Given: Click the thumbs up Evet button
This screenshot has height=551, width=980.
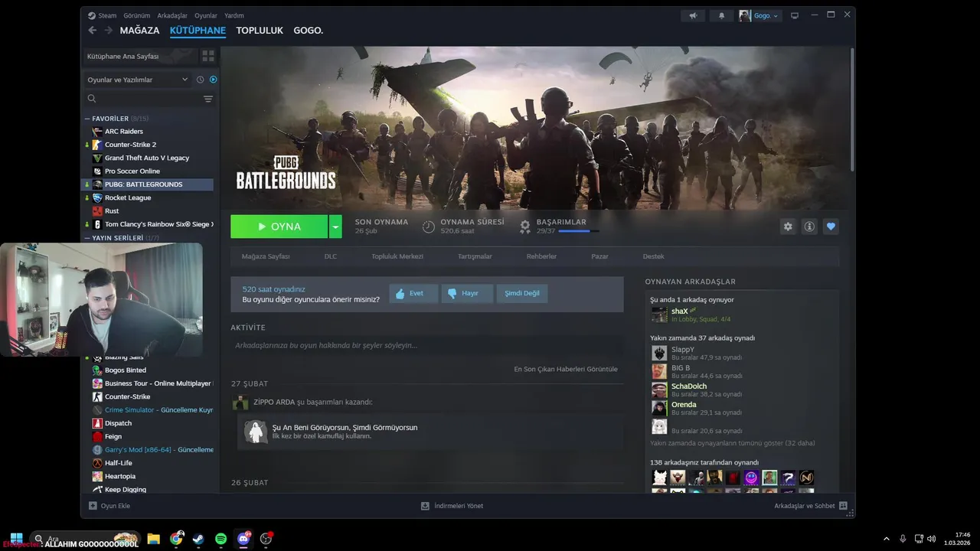Looking at the screenshot, I should 413,293.
